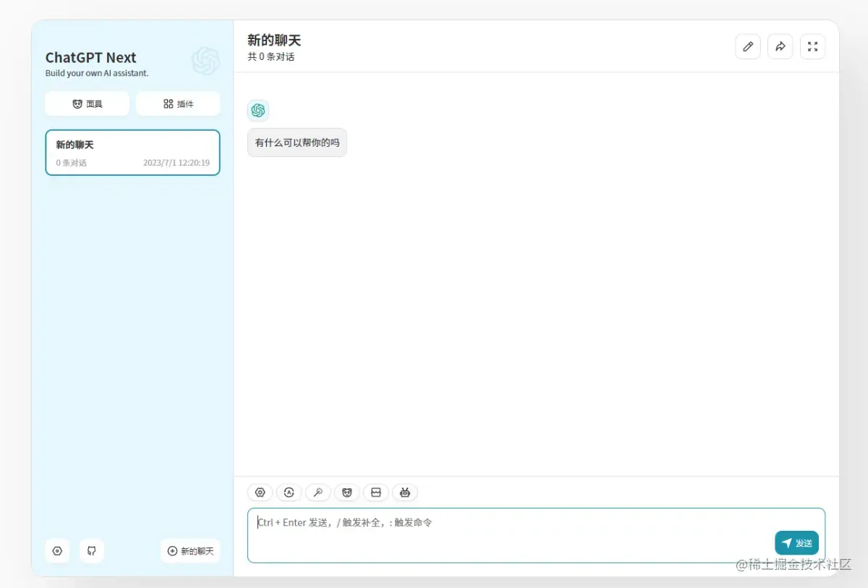Open settings from the bottom-left gear icon
Viewport: 868px width, 588px height.
[x=57, y=551]
